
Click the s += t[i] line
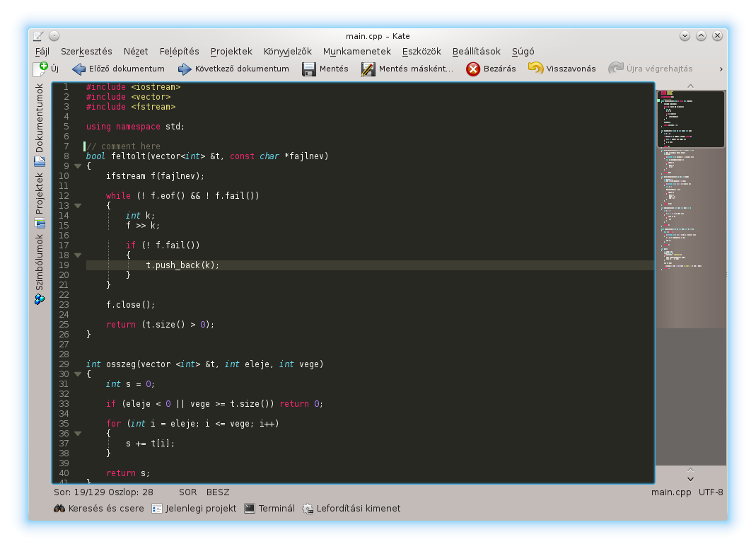tap(150, 443)
